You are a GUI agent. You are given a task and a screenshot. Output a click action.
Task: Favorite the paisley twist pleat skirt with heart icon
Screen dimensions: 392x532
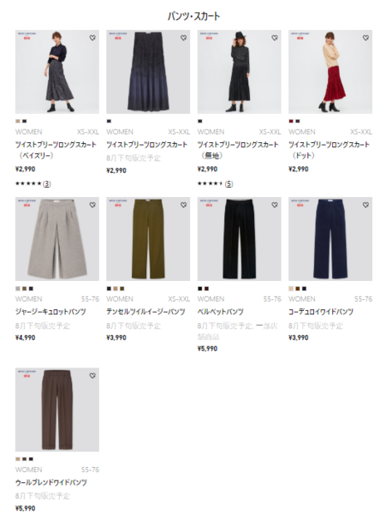[x=92, y=37]
